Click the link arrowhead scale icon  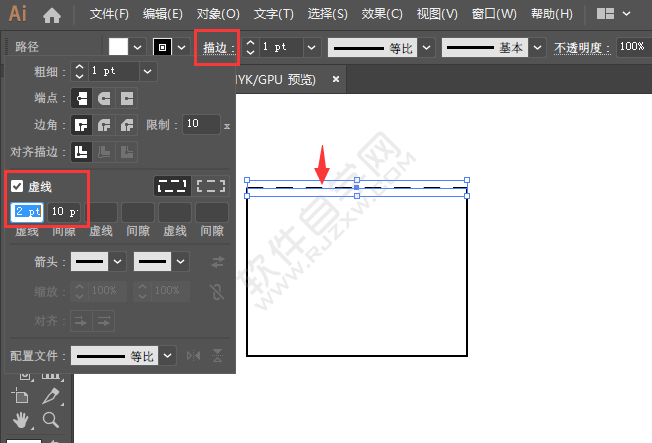click(217, 291)
